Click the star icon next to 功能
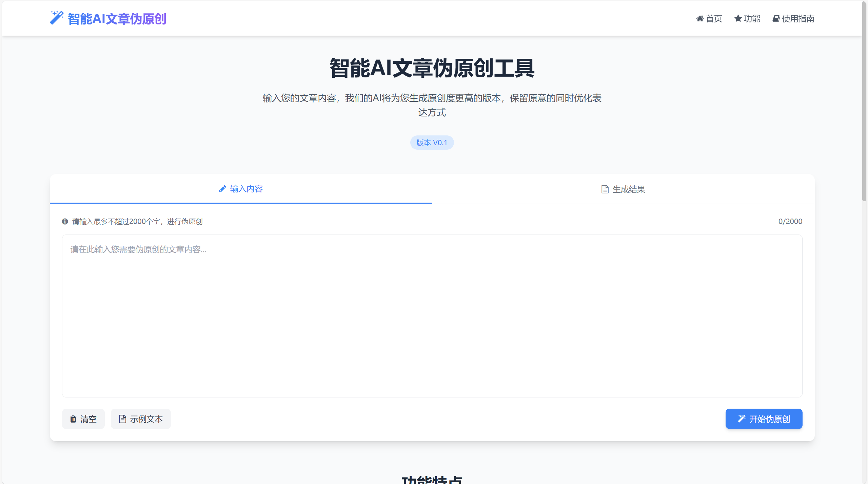The width and height of the screenshot is (868, 484). pos(737,19)
